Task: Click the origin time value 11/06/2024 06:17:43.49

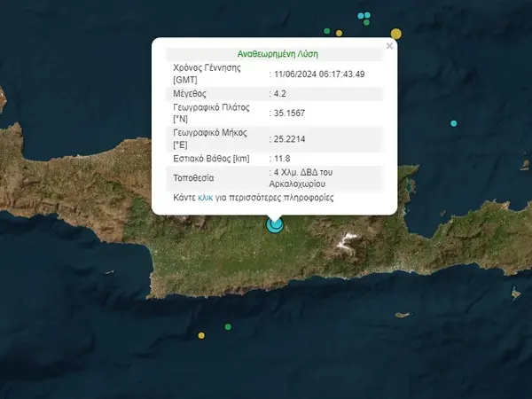Action: tap(321, 74)
